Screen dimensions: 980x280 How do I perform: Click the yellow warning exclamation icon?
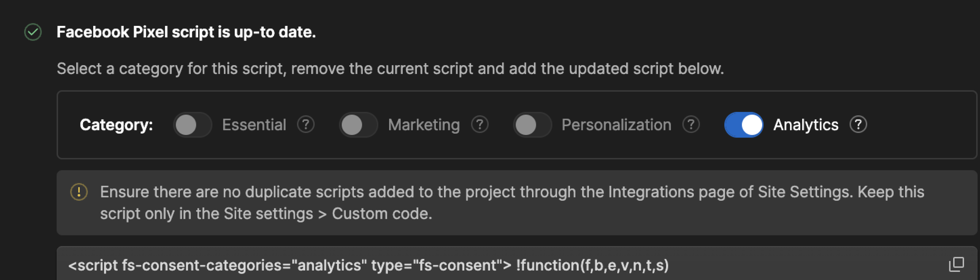click(79, 192)
